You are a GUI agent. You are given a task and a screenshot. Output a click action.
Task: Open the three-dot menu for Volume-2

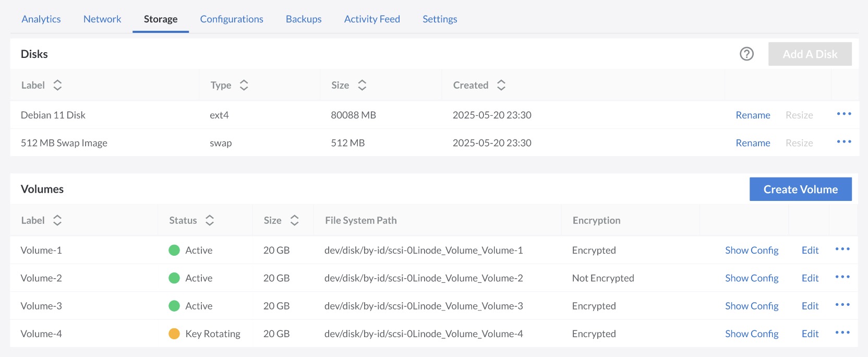pyautogui.click(x=842, y=277)
